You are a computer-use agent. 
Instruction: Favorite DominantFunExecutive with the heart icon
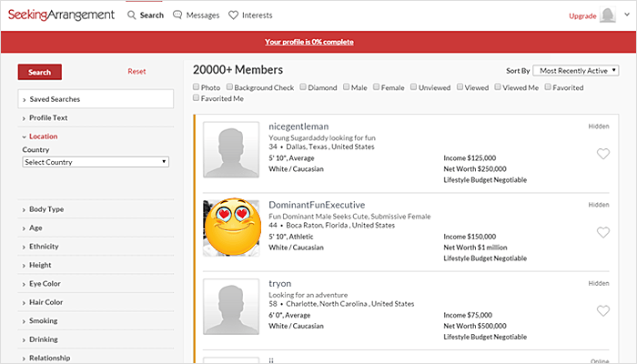tap(603, 232)
